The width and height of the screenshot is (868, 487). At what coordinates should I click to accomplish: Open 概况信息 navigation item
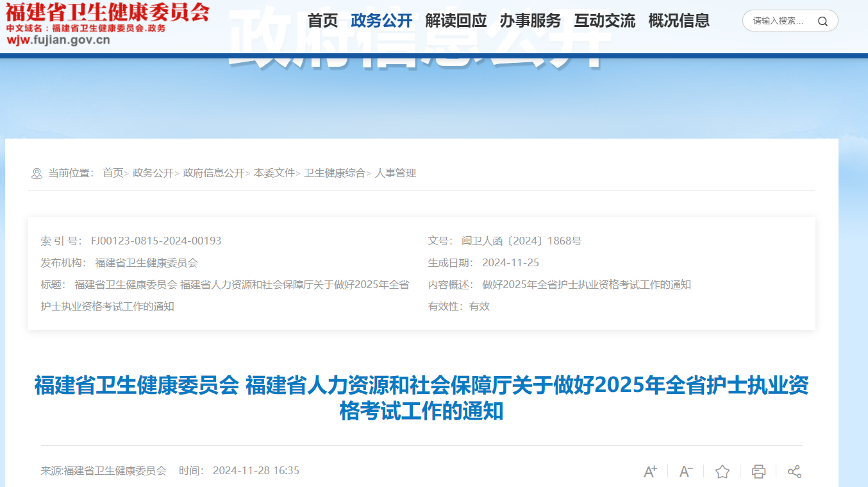point(679,21)
